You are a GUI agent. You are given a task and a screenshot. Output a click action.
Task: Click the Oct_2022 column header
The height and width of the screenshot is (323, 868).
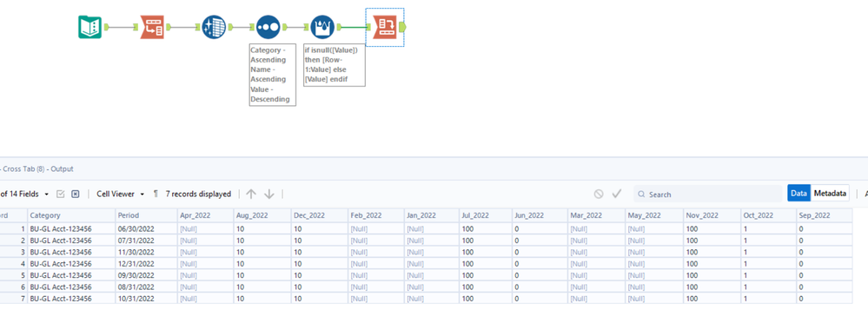click(768, 215)
